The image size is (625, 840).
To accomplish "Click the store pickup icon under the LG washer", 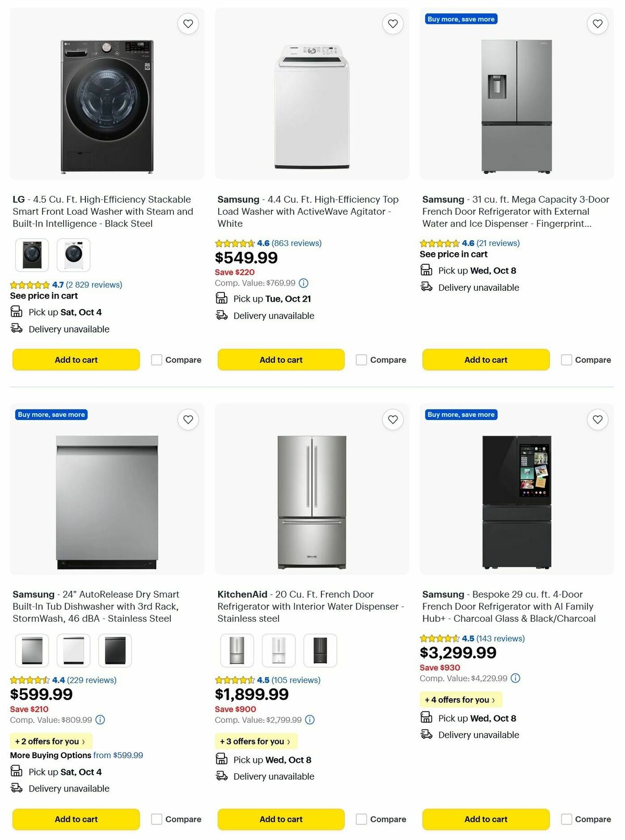I will [16, 312].
